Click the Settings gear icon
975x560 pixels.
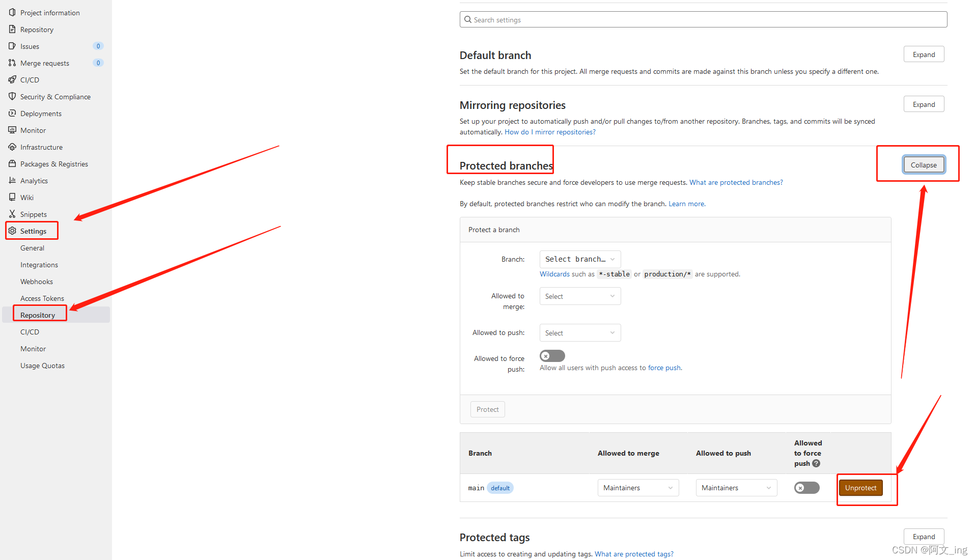pyautogui.click(x=12, y=231)
